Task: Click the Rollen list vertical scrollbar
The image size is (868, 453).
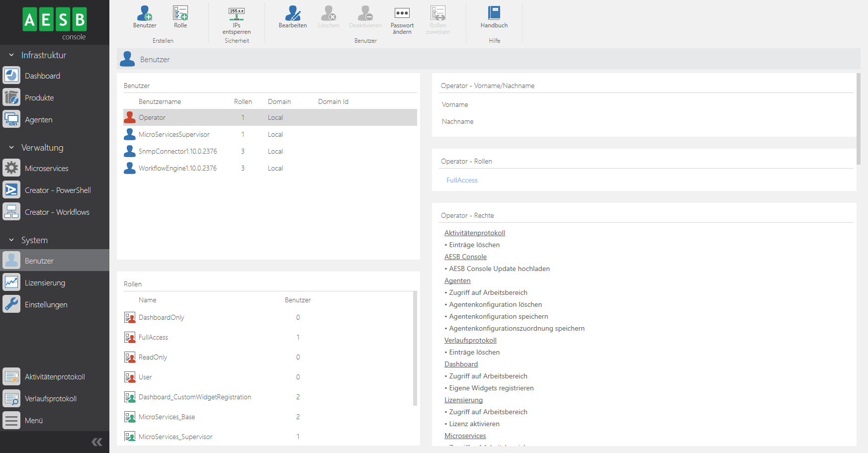Action: tap(415, 348)
